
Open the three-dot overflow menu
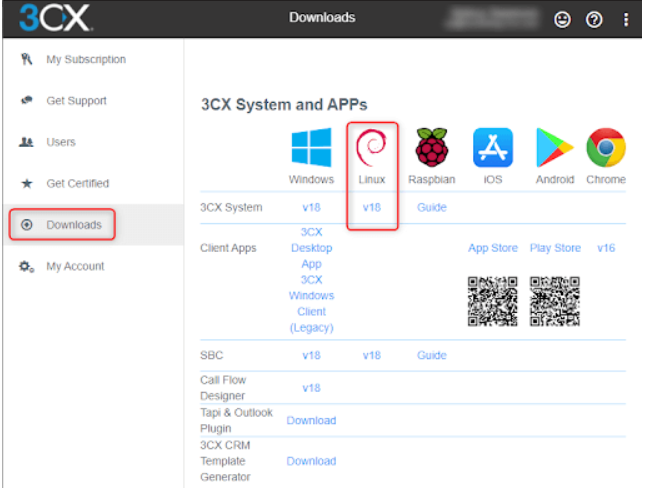pos(626,19)
